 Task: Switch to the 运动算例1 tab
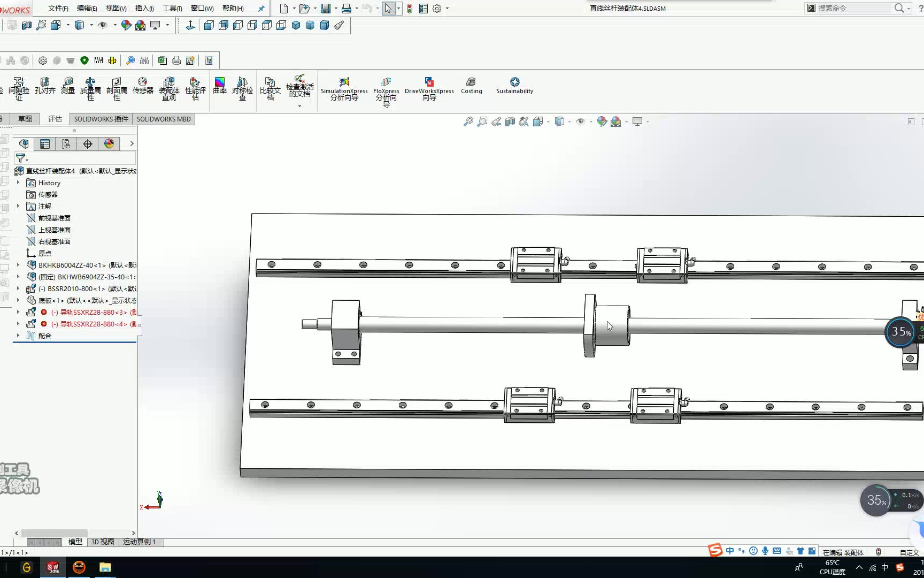pyautogui.click(x=138, y=542)
